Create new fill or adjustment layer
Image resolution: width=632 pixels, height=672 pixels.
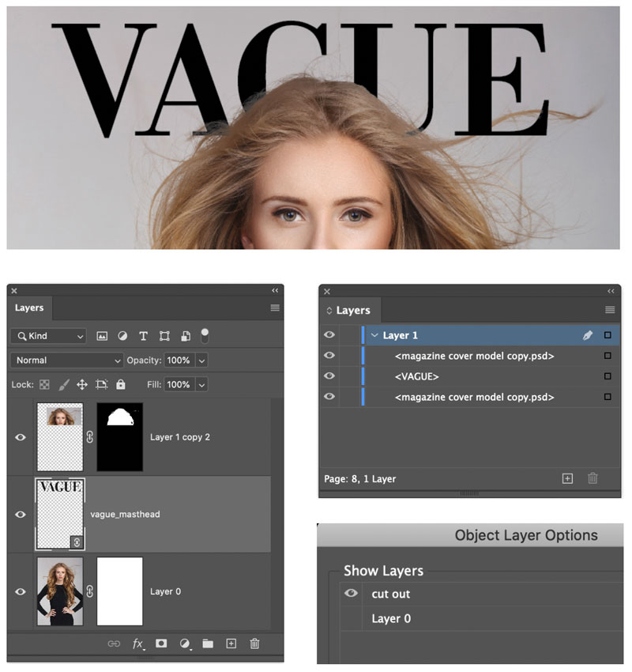coord(185,644)
